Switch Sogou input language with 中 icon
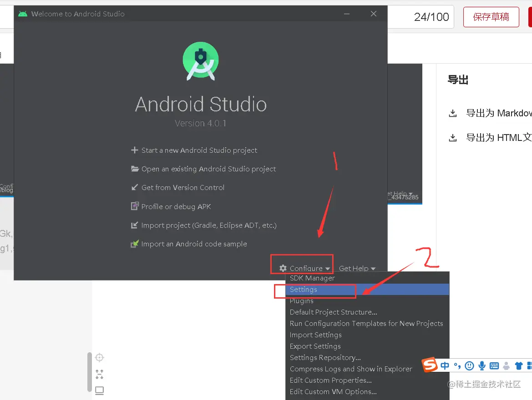Image resolution: width=532 pixels, height=400 pixels. tap(445, 366)
